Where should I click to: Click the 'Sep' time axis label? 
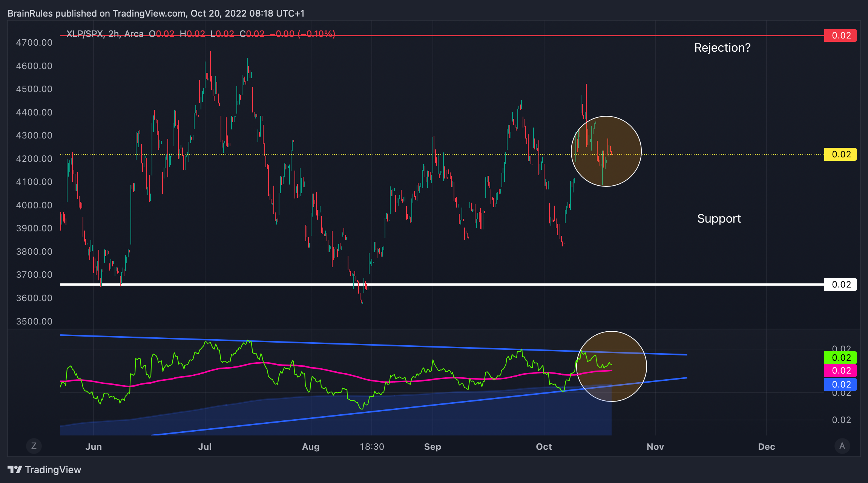coord(432,447)
